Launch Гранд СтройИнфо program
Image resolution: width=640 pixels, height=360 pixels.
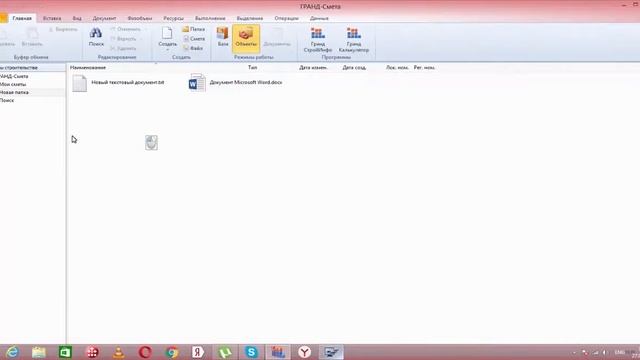[x=318, y=40]
